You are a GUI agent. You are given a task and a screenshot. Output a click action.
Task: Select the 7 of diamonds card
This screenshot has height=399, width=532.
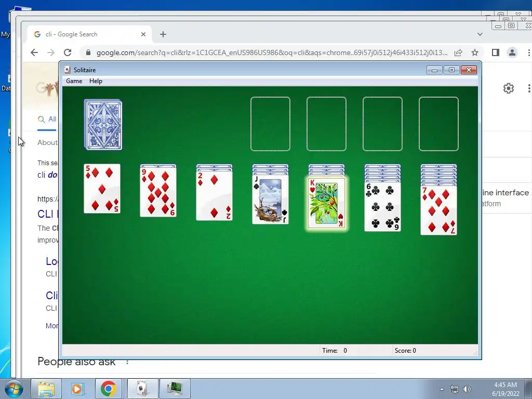tap(438, 210)
